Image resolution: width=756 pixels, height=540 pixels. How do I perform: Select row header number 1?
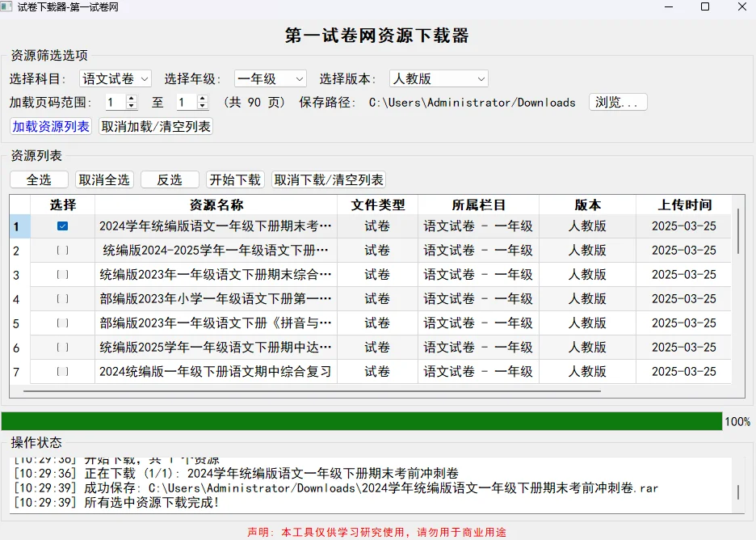[20, 226]
